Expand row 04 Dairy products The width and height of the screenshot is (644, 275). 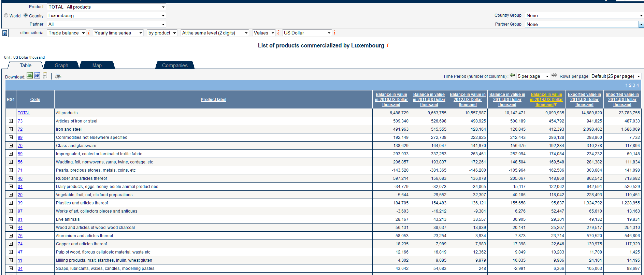11,187
